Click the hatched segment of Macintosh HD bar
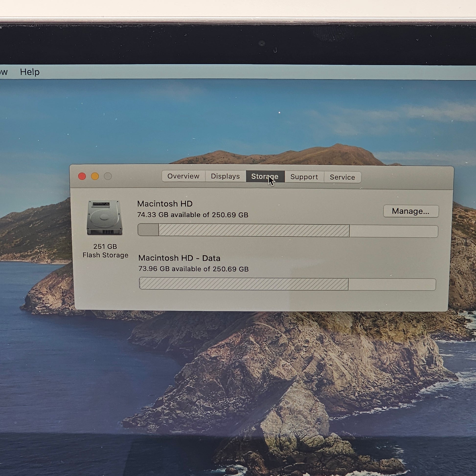The height and width of the screenshot is (476, 476). [254, 231]
